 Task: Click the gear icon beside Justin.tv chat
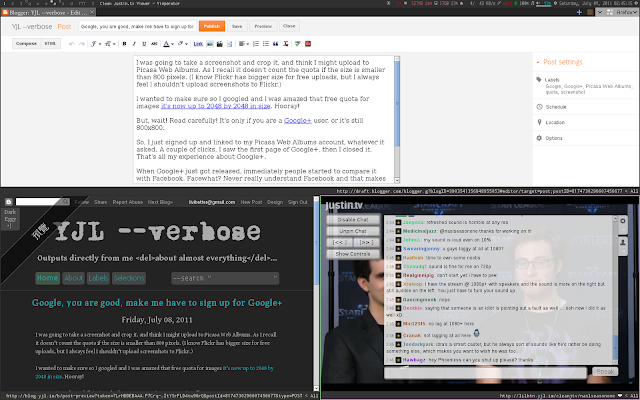coord(623,221)
